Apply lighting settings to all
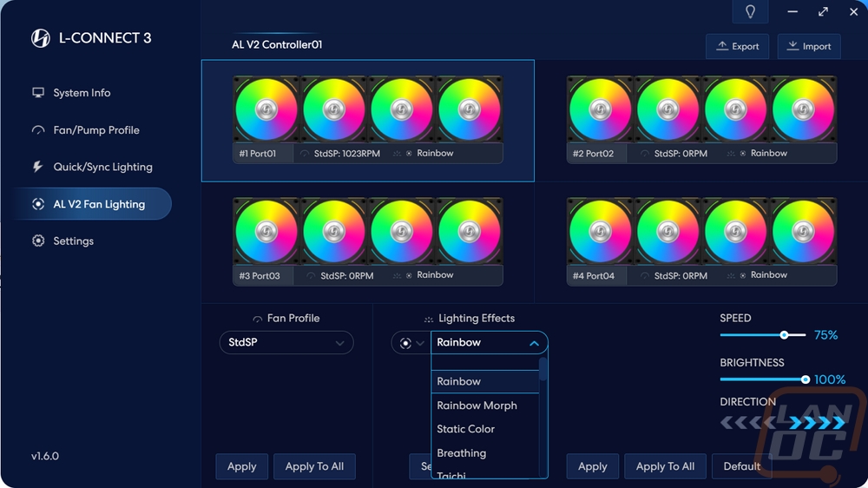This screenshot has height=488, width=868. (665, 466)
